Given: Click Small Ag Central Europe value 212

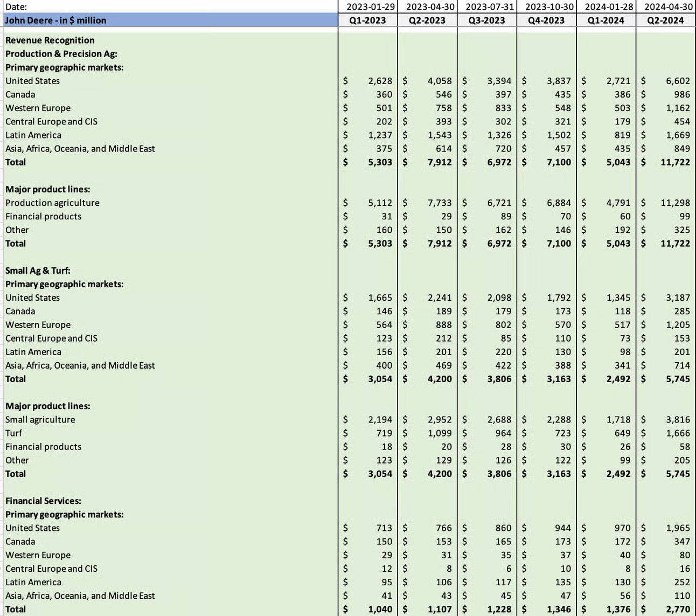Looking at the screenshot, I should [x=444, y=338].
